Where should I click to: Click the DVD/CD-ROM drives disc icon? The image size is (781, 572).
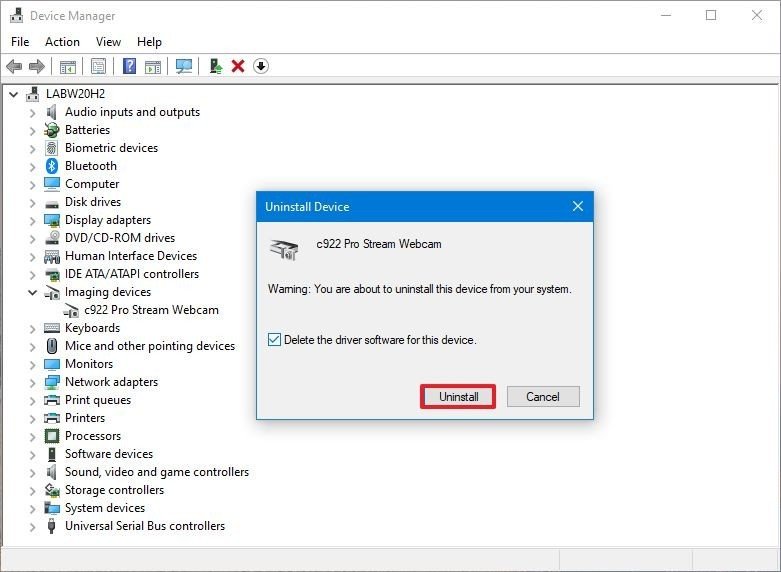click(x=52, y=238)
